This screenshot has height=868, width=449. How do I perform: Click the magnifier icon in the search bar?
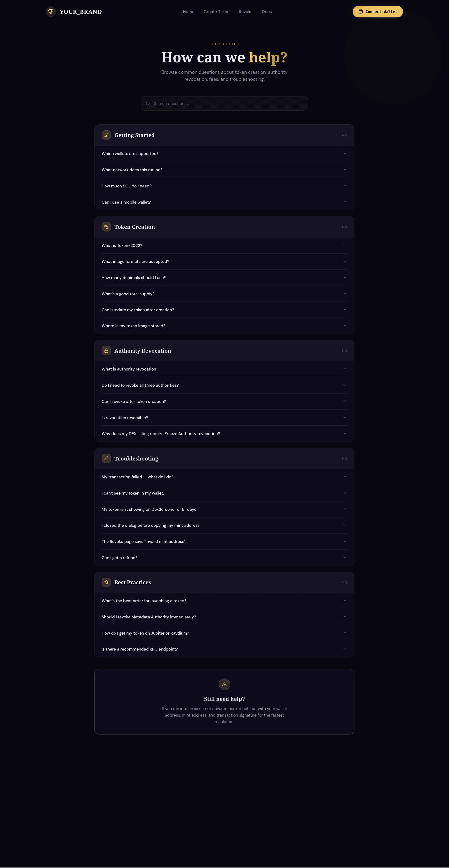tap(148, 104)
